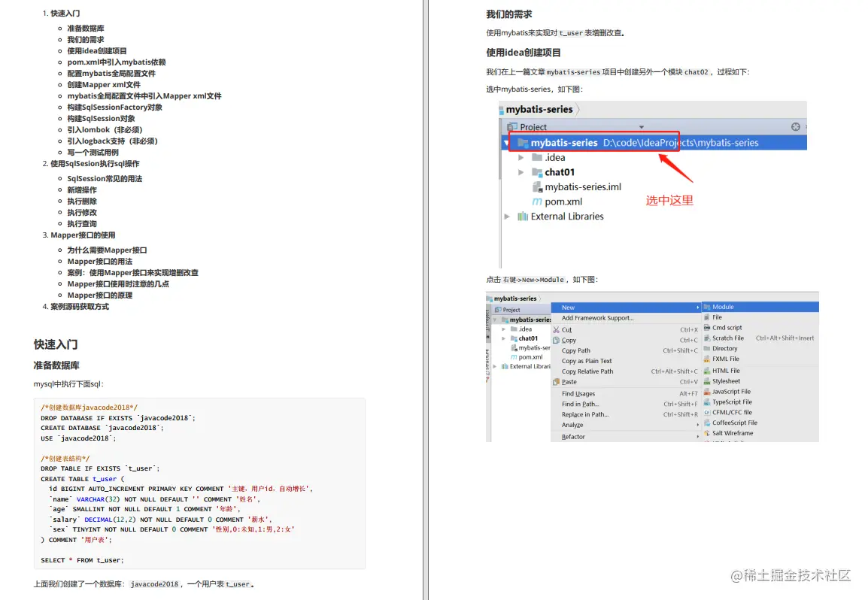Expand the chat01 module in the large tree
Screen dimensions: 868x600
pyautogui.click(x=521, y=172)
